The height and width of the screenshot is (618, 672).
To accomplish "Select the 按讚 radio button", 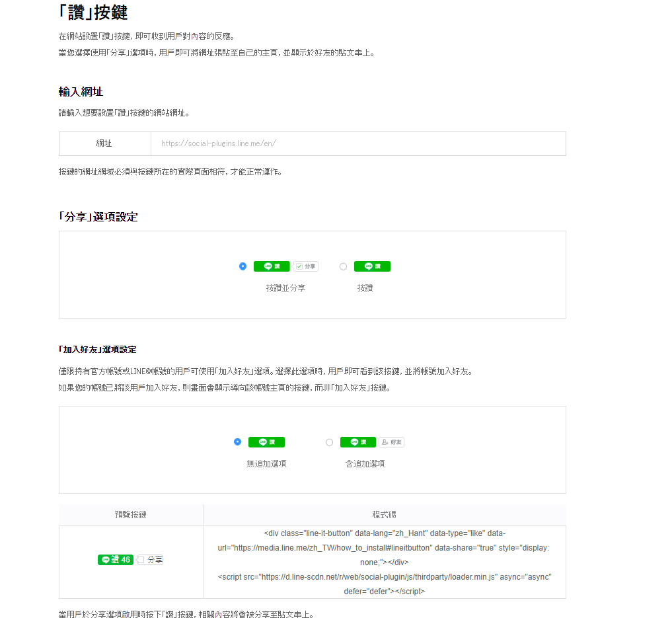I will click(343, 266).
